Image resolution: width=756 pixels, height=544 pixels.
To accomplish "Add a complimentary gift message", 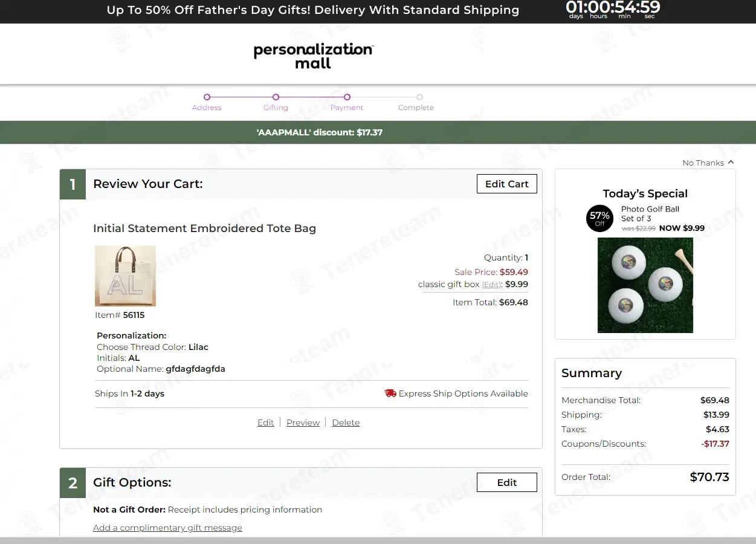I will pyautogui.click(x=167, y=528).
